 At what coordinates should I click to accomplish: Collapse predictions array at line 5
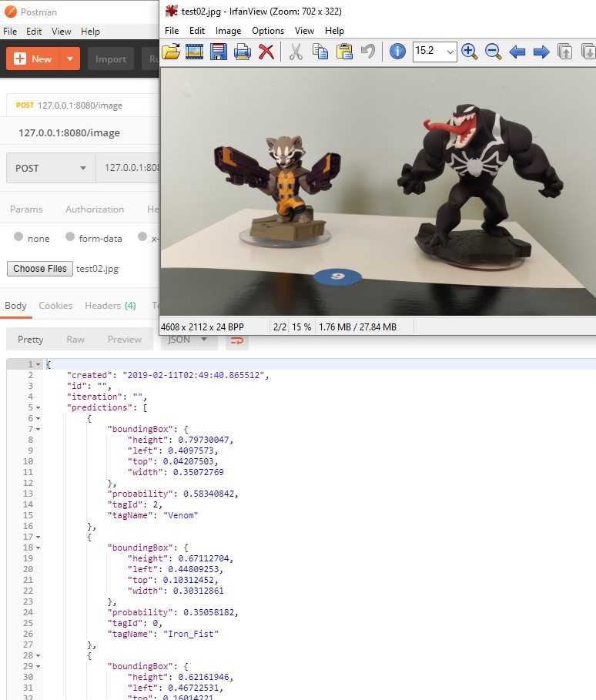coord(38,407)
